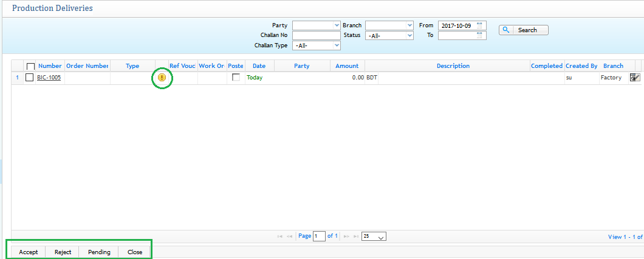Click the edit icon in the Factory row
The image size is (644, 259).
pyautogui.click(x=635, y=78)
